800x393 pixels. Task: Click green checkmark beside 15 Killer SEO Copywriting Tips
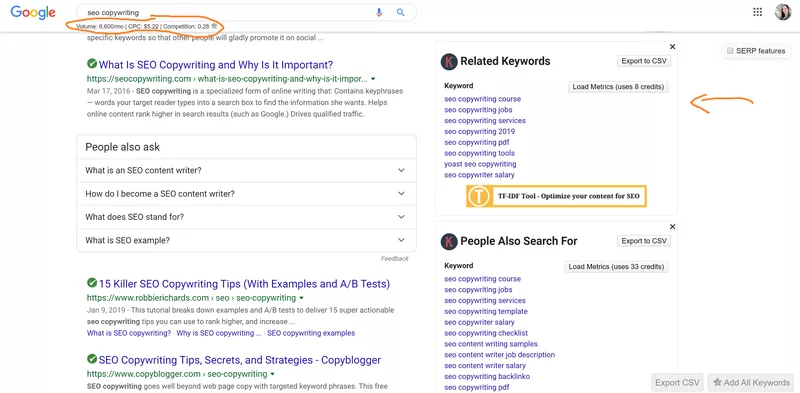pyautogui.click(x=92, y=283)
